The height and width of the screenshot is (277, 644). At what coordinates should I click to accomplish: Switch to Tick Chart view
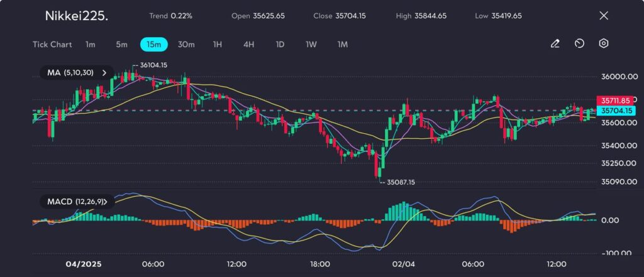(52, 45)
